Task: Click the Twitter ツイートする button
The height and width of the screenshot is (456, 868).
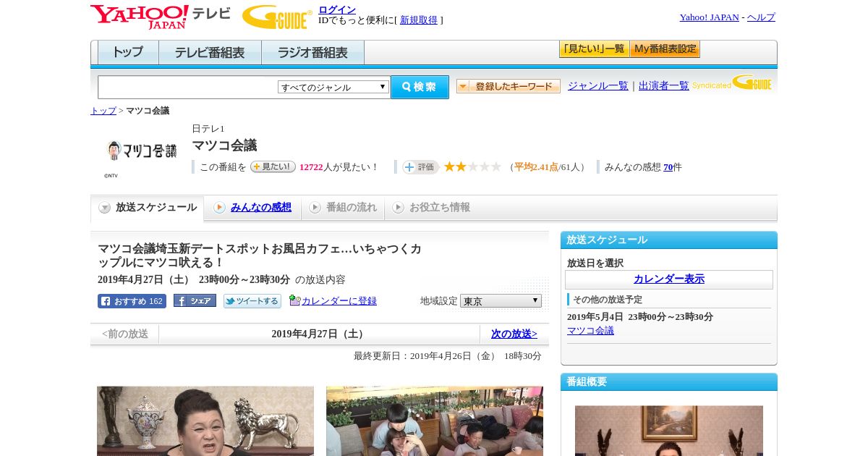Action: pos(252,301)
